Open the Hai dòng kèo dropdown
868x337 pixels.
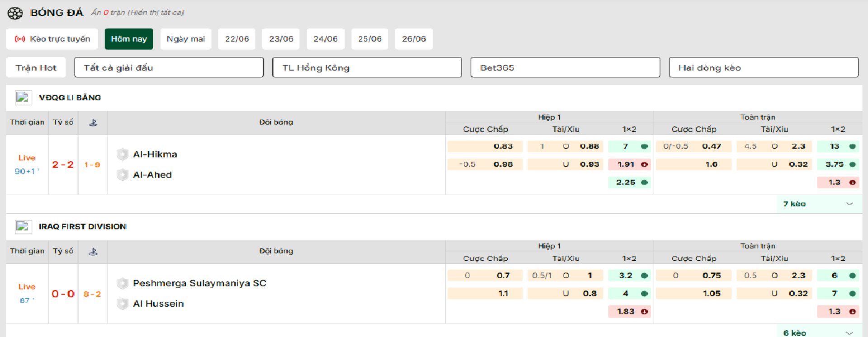[764, 68]
